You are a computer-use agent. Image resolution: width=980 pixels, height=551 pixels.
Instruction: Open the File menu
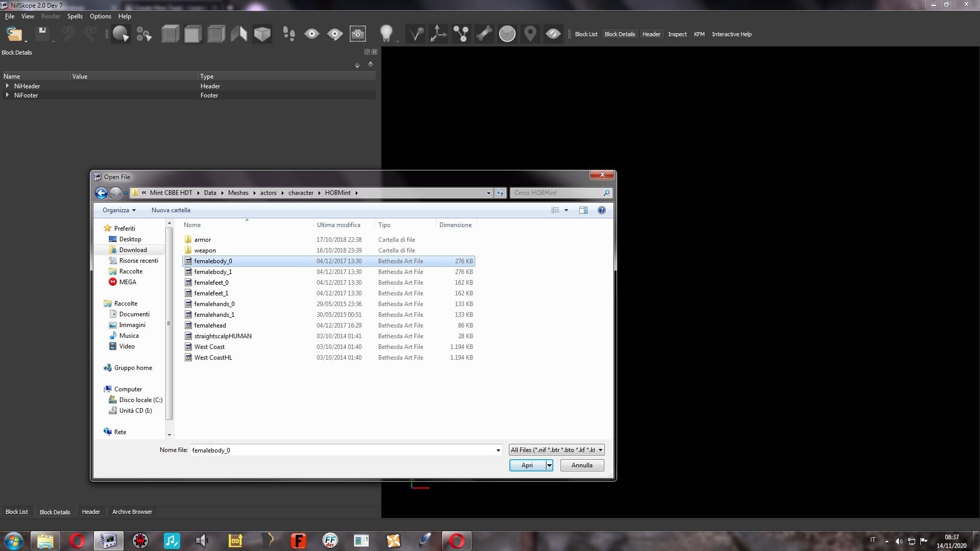click(x=10, y=16)
